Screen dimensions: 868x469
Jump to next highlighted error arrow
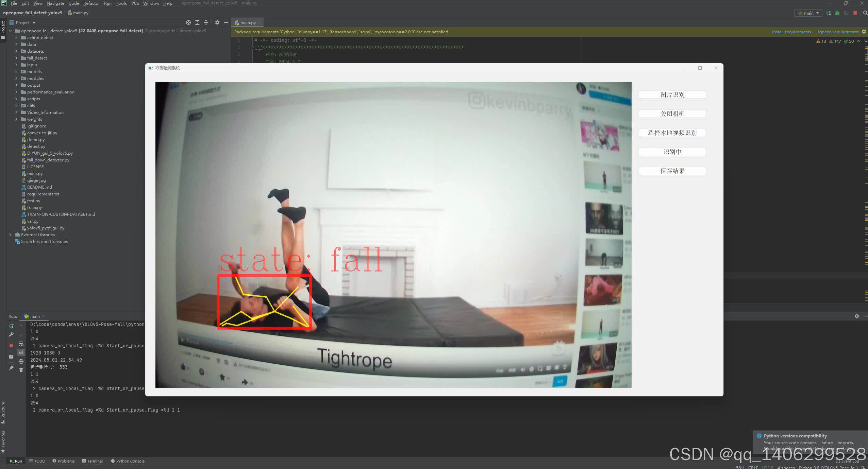pos(866,41)
